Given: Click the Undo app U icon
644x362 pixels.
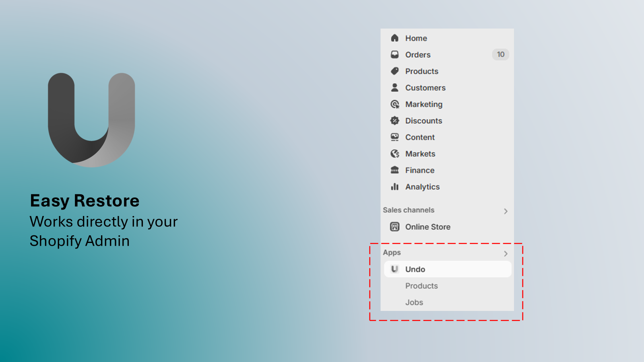Looking at the screenshot, I should coord(395,269).
